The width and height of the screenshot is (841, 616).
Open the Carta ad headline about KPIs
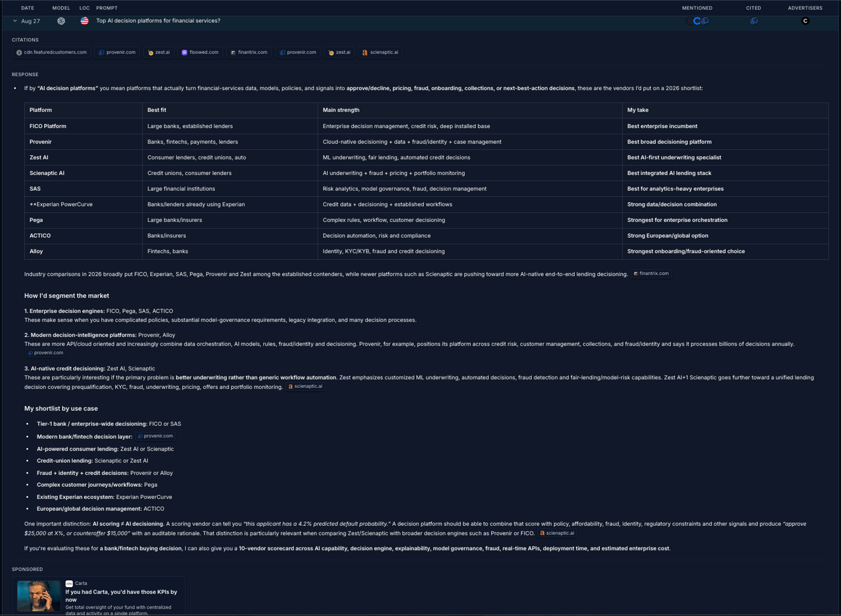coord(121,596)
